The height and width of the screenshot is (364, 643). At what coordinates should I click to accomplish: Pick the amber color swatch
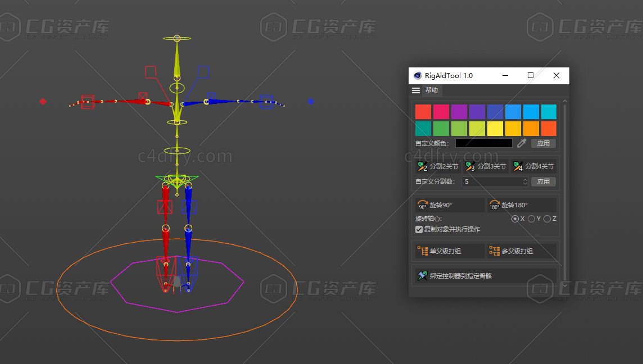[x=513, y=128]
